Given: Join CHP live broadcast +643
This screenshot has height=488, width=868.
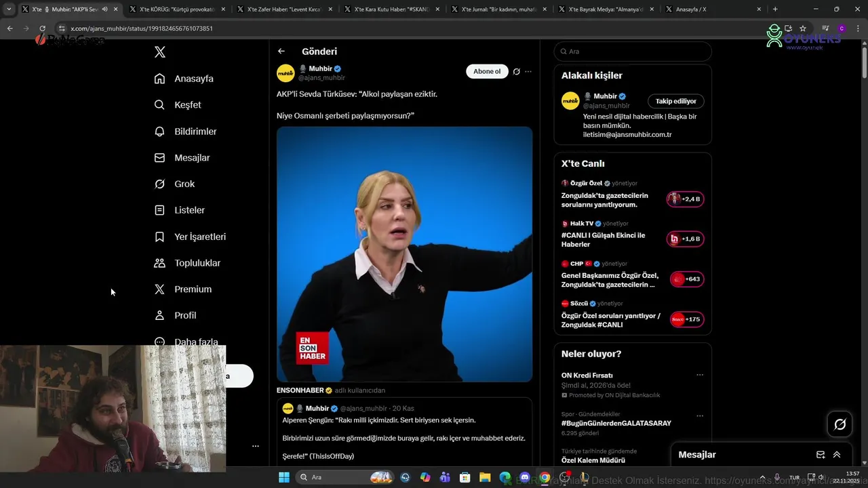Looking at the screenshot, I should tap(687, 279).
